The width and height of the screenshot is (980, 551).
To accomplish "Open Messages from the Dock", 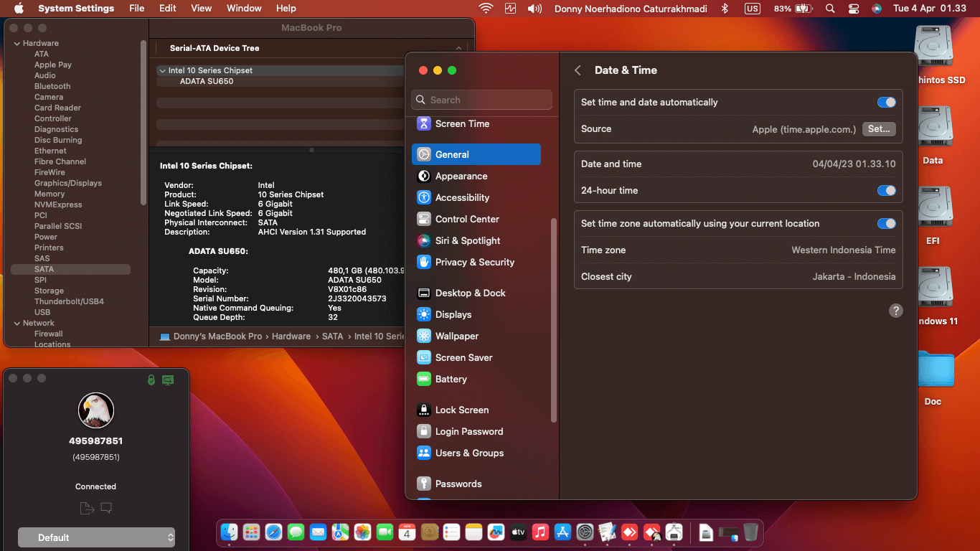I will 296,532.
